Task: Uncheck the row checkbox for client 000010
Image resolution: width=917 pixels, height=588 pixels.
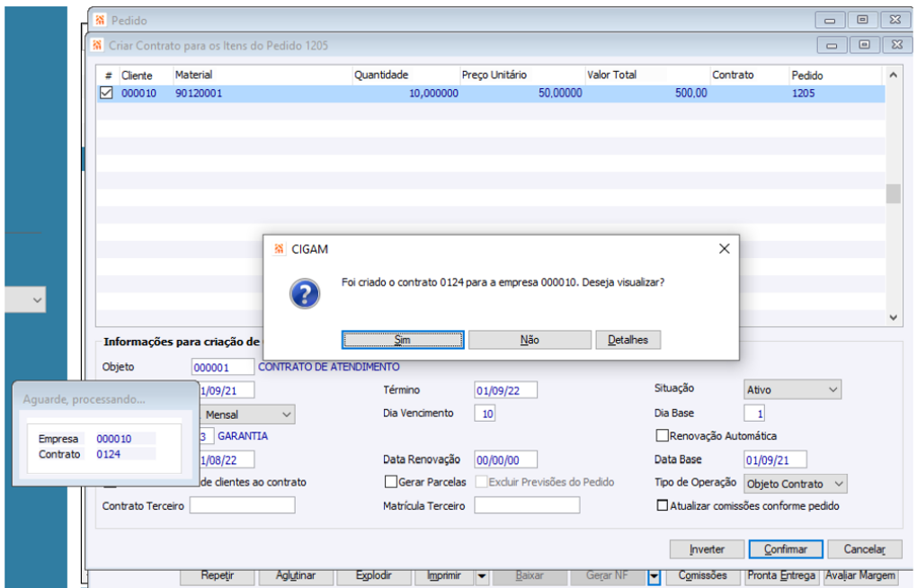Action: [106, 93]
